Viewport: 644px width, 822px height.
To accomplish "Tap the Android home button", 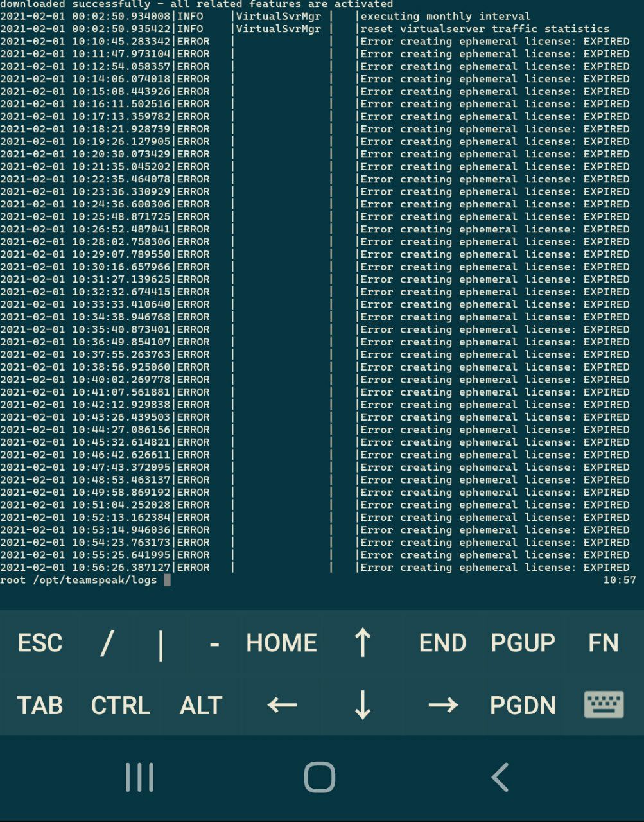I will [x=320, y=777].
